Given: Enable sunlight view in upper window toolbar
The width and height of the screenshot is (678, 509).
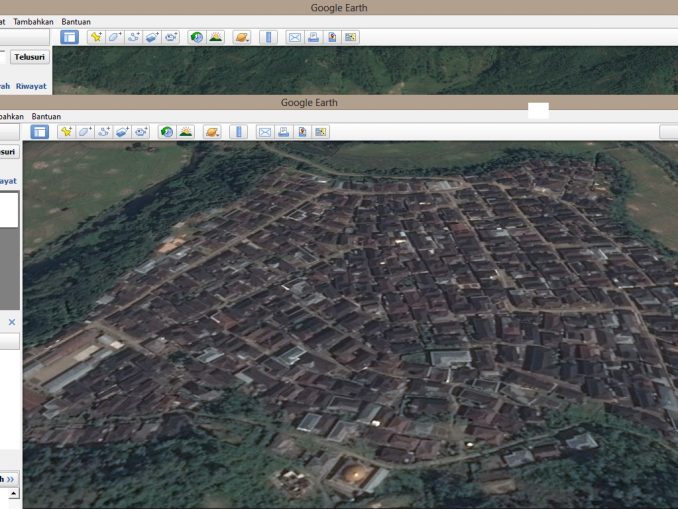Looking at the screenshot, I should coord(215,37).
